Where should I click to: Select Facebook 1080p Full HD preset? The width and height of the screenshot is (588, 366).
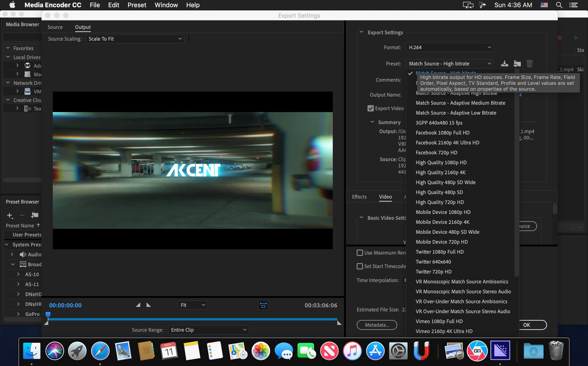pyautogui.click(x=442, y=133)
